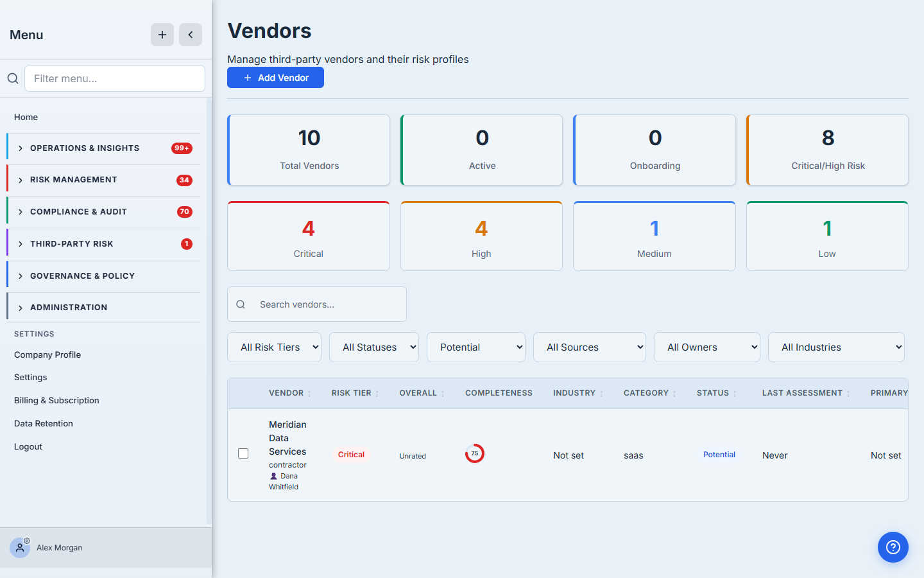This screenshot has height=578, width=924.
Task: Go to Home in the menu
Action: point(26,117)
